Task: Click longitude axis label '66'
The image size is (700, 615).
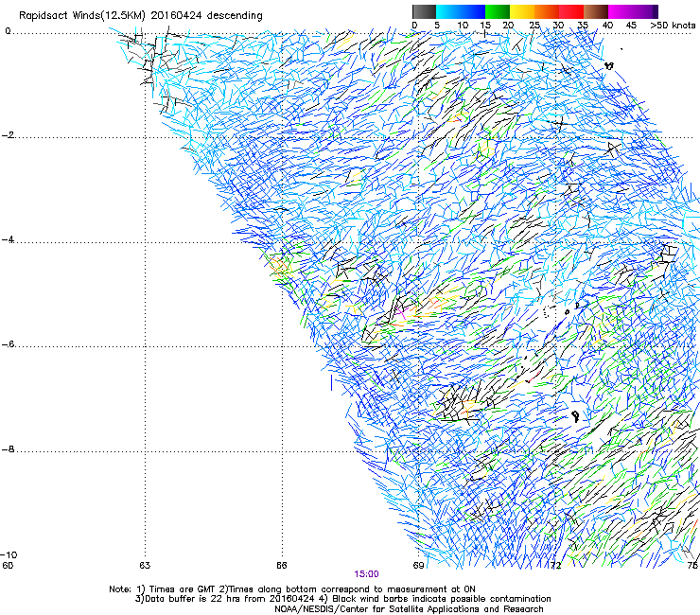Action: [x=281, y=566]
